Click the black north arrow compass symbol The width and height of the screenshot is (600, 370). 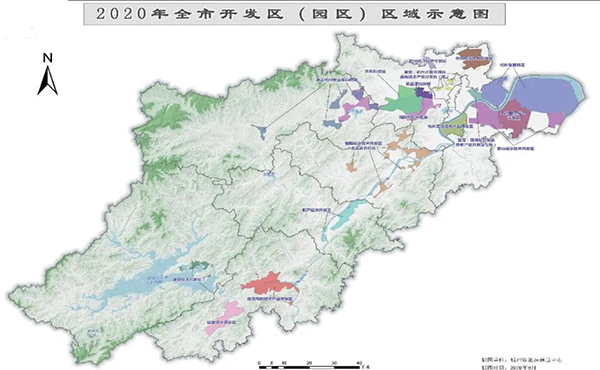(47, 81)
